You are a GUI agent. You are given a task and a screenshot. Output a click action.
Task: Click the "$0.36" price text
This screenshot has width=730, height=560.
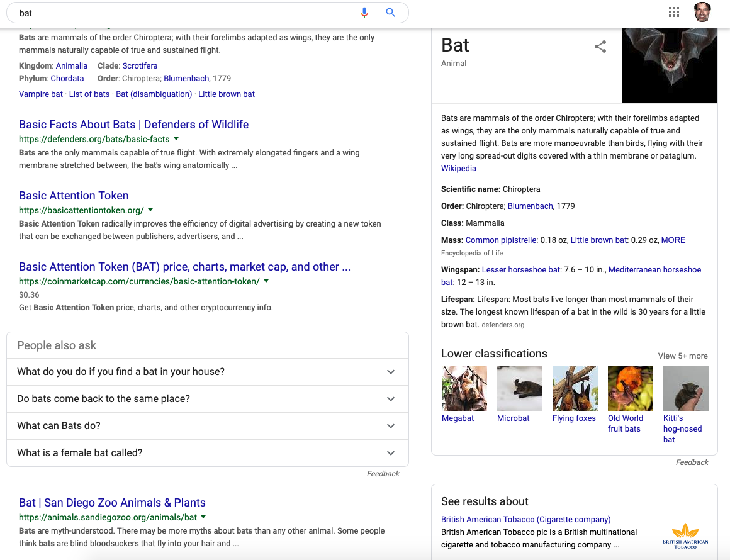tap(29, 294)
